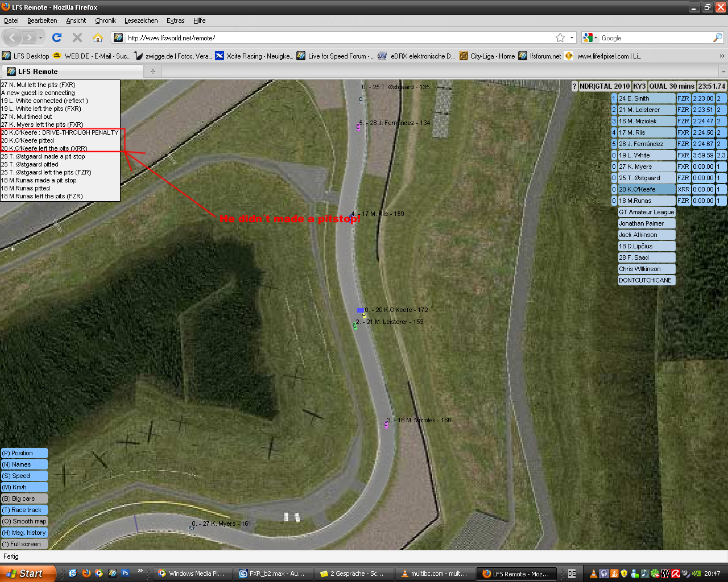Screen dimensions: 728x582
Task: Toggle the (S) Speed display
Action: tap(24, 476)
